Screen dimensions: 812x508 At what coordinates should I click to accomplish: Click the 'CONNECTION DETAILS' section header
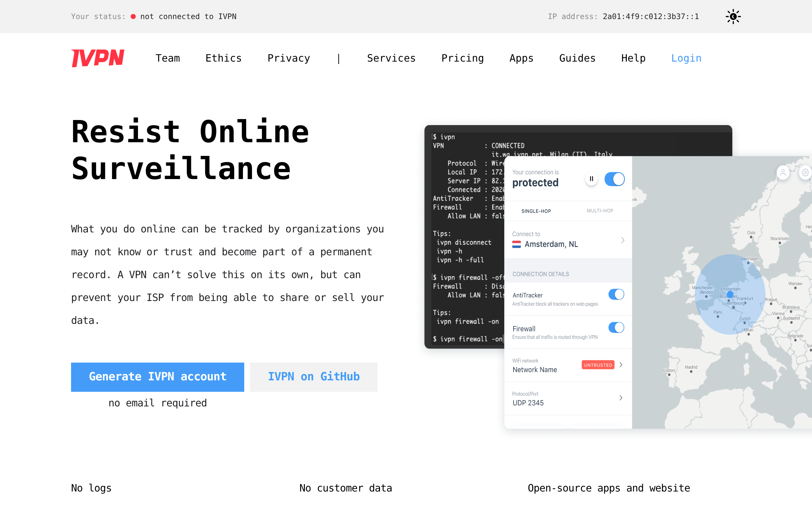(x=540, y=274)
